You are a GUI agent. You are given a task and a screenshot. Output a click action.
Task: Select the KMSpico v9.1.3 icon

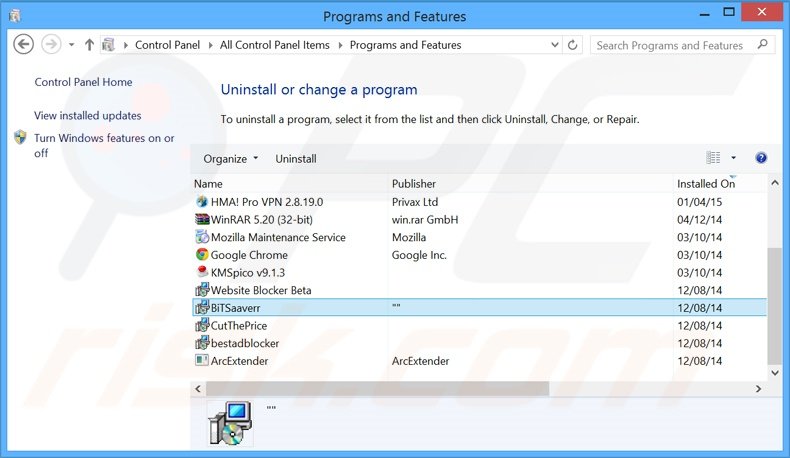(x=202, y=272)
